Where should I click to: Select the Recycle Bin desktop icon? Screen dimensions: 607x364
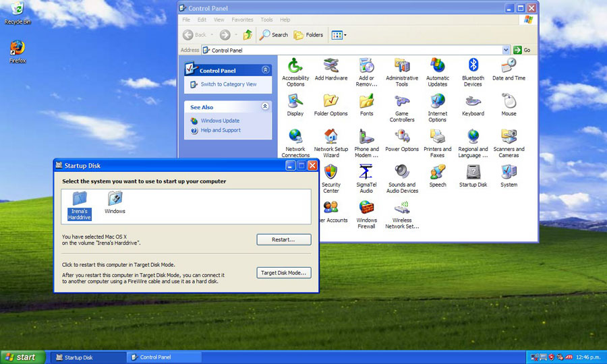pos(18,13)
